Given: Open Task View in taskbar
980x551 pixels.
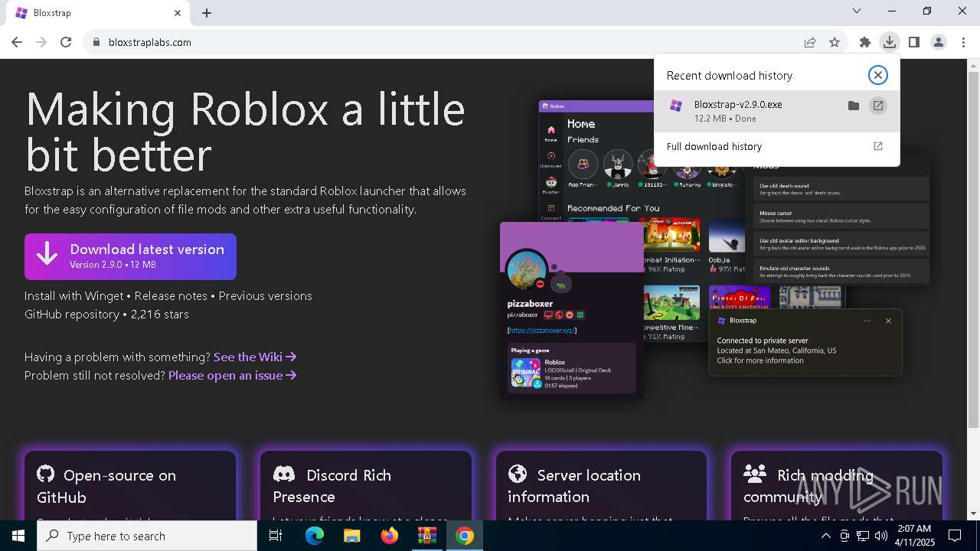Looking at the screenshot, I should coord(276,536).
